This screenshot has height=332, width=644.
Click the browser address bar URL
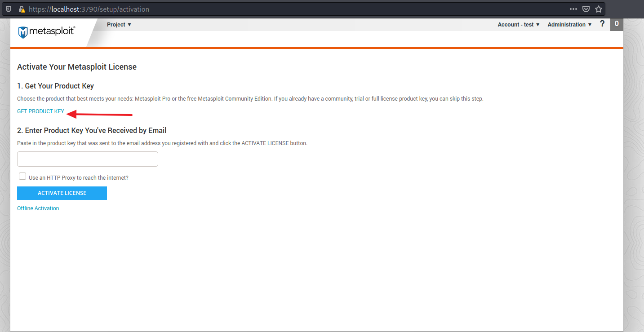[x=89, y=9]
